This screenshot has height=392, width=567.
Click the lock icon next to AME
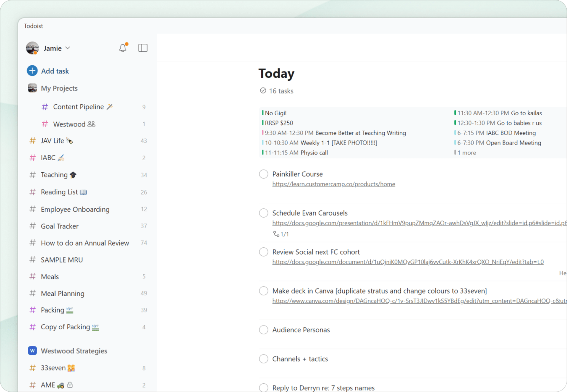(70, 385)
